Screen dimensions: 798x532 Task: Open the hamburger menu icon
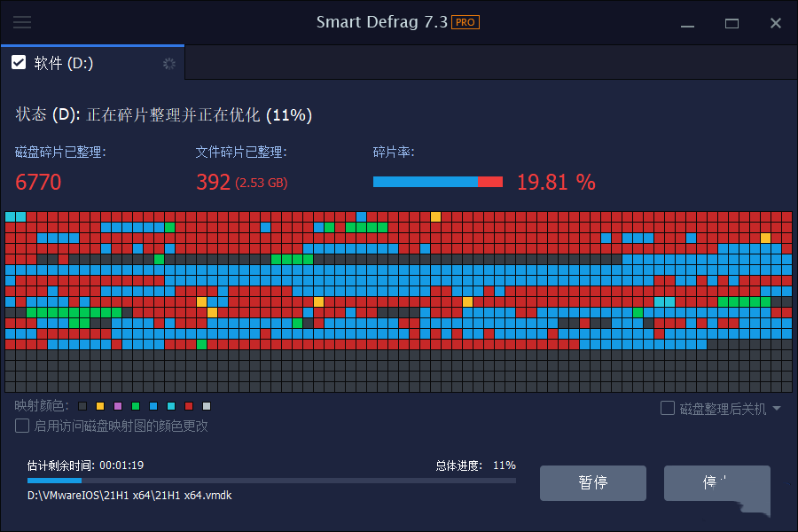tap(22, 22)
